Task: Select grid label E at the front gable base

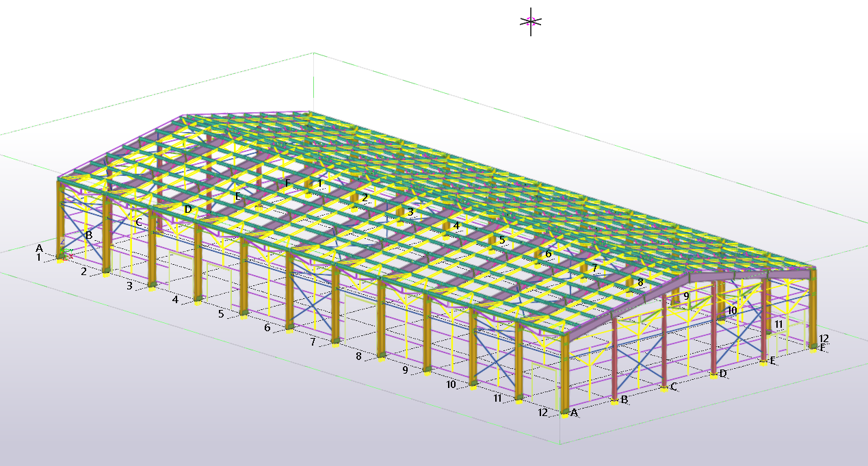Action: coord(773,361)
